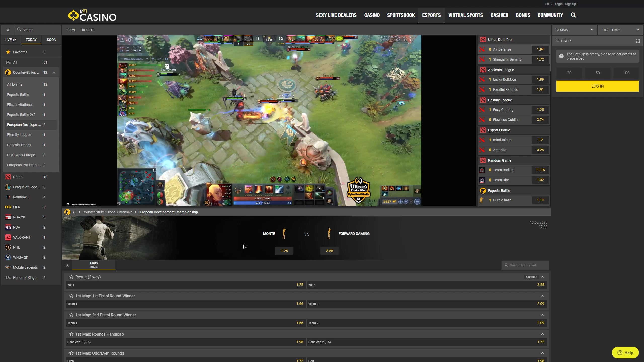This screenshot has width=644, height=362.
Task: Click the Search by market field
Action: [525, 265]
